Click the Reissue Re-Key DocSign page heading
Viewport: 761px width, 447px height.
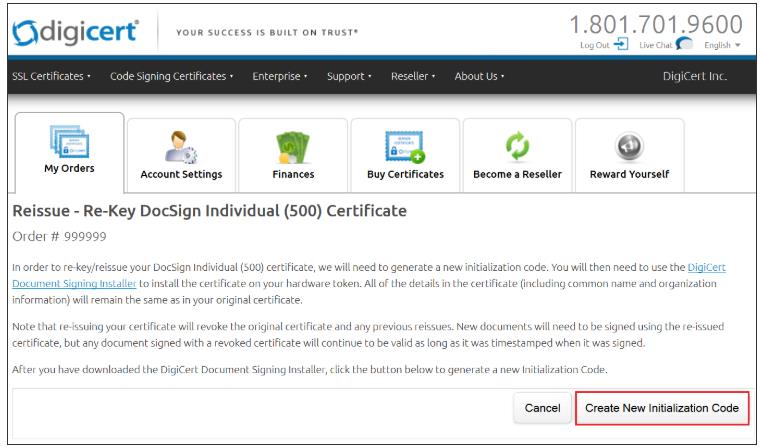point(209,211)
